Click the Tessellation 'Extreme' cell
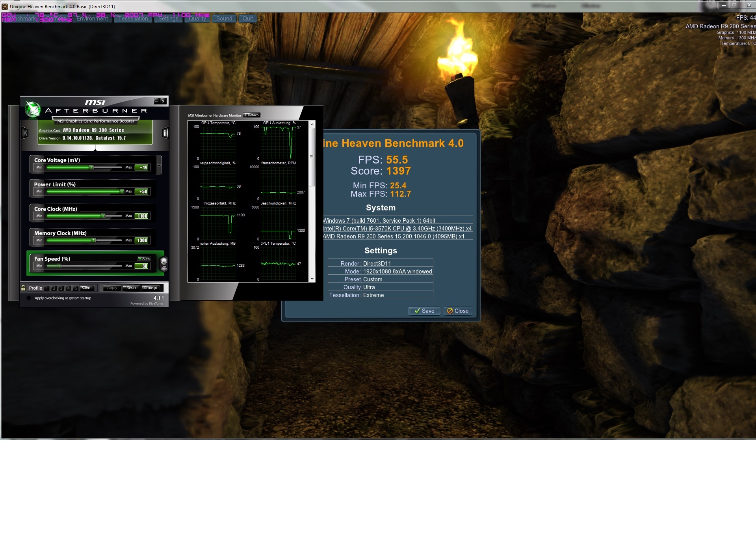Viewport: 756px width, 545px height. [398, 295]
